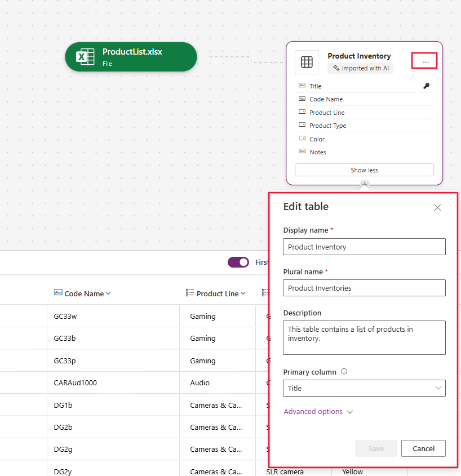Screen dimensions: 461x476
Task: Click the Description text area
Action: click(x=364, y=337)
